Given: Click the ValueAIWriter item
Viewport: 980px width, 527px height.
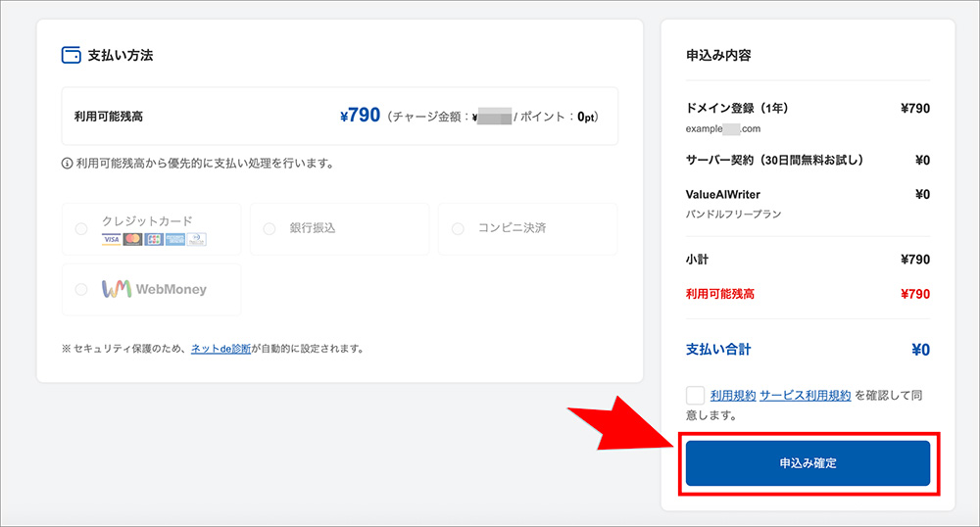Looking at the screenshot, I should pyautogui.click(x=723, y=194).
